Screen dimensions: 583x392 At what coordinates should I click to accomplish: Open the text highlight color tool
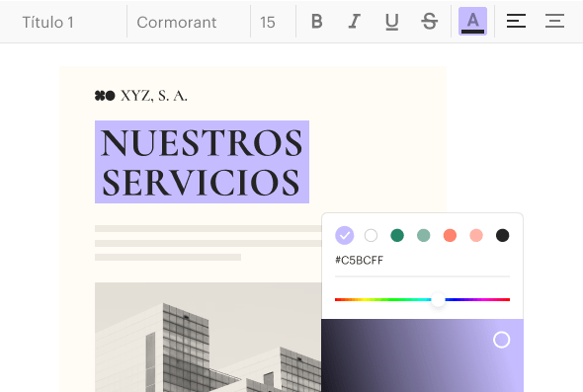point(472,22)
